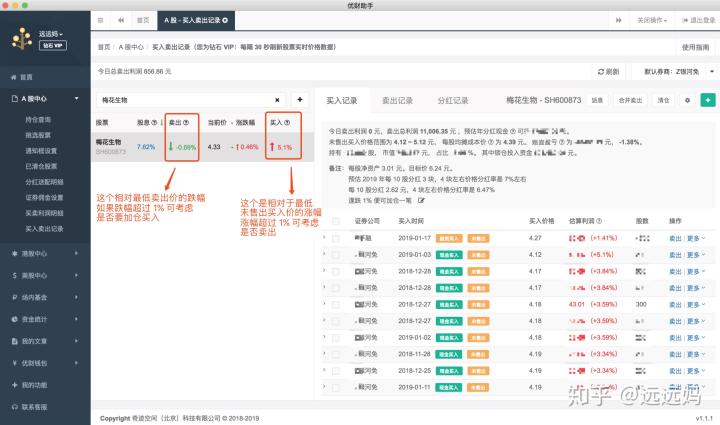
Task: Click the home icon for 首页 in sidebar
Action: click(x=14, y=77)
